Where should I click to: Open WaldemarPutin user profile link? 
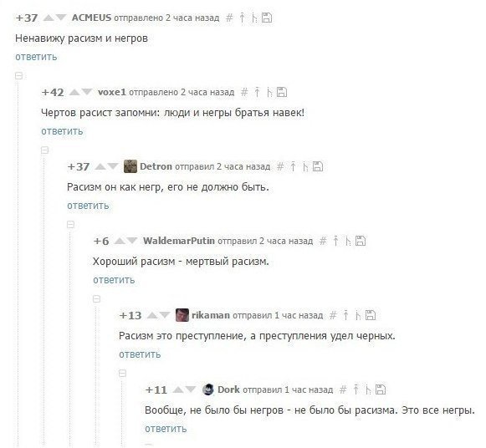click(x=179, y=241)
